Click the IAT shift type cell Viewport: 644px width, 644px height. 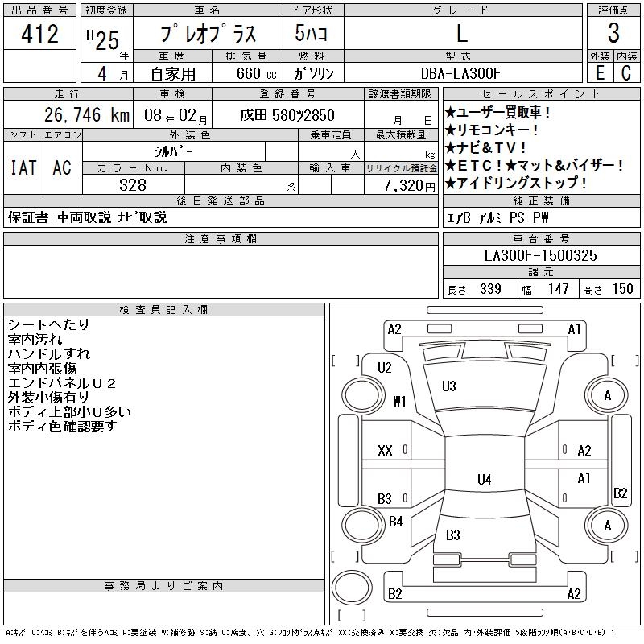(23, 167)
